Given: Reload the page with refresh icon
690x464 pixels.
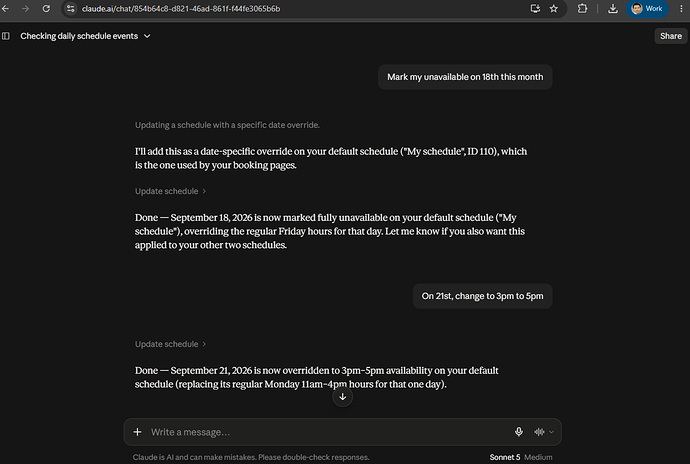Looking at the screenshot, I should point(46,8).
